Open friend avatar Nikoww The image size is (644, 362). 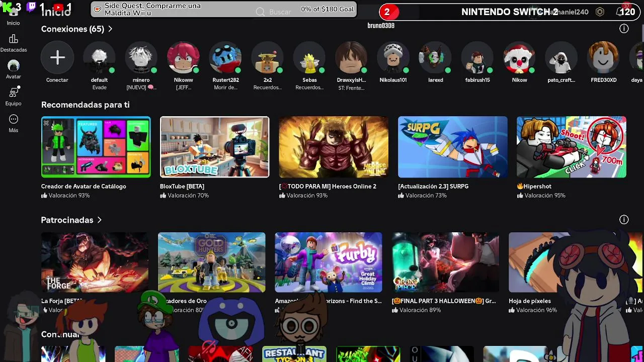coord(183,58)
